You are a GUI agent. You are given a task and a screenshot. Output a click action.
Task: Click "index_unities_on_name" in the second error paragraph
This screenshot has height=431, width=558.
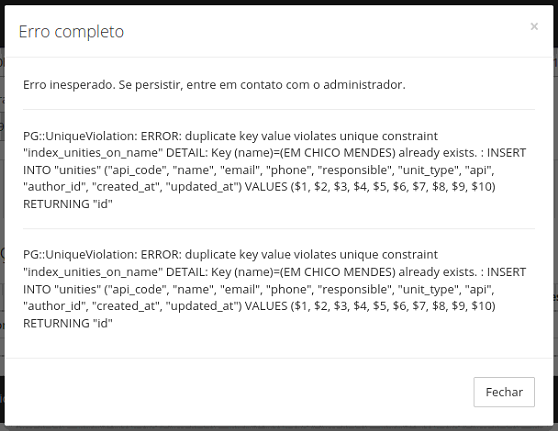click(93, 272)
